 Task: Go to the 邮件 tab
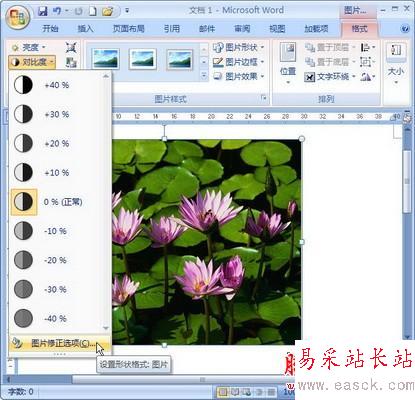207,29
